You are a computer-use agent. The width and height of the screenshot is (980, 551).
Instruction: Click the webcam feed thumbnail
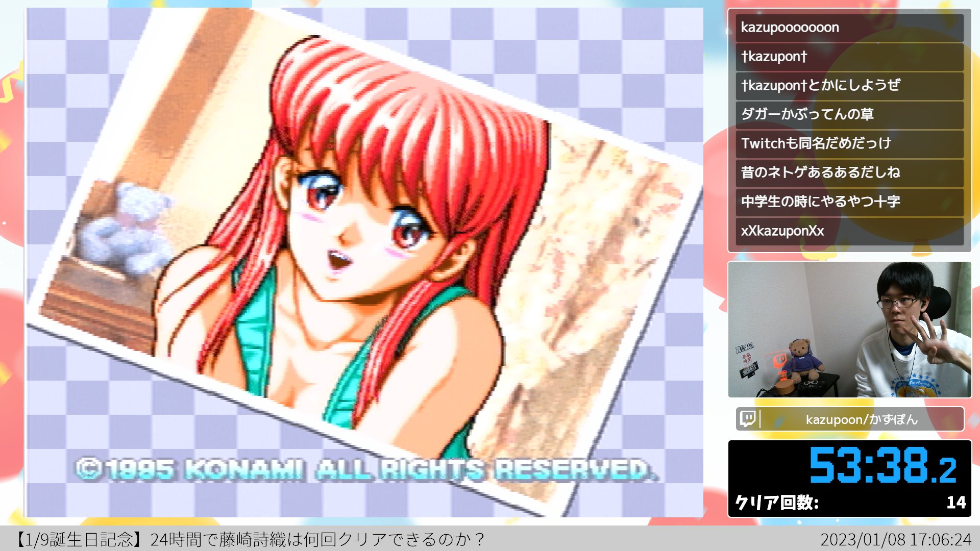tap(849, 330)
